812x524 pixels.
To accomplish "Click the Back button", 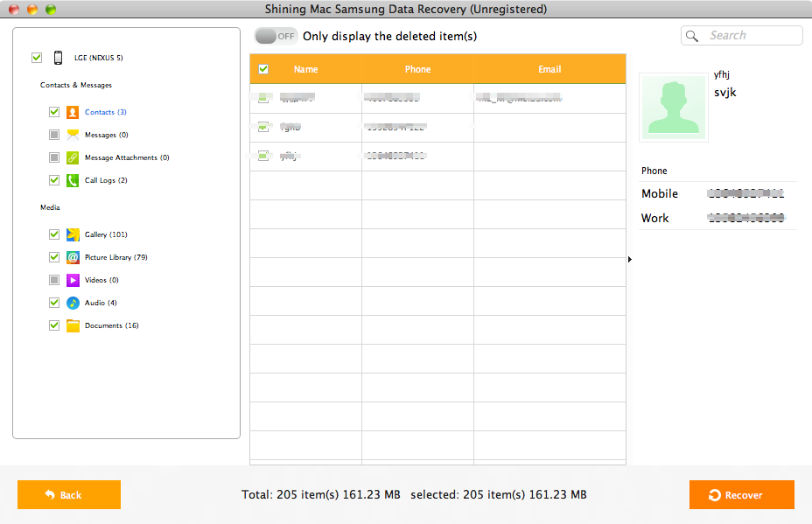I will pyautogui.click(x=69, y=494).
